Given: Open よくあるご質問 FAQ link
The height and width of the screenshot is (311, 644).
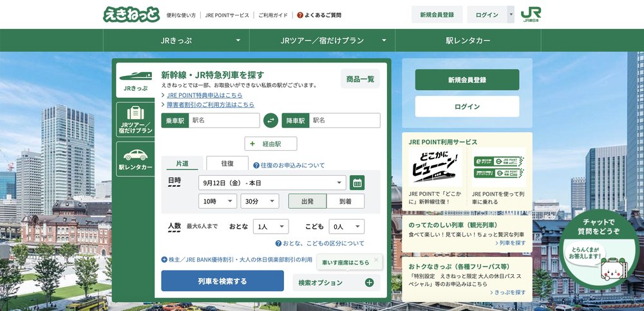Looking at the screenshot, I should (323, 15).
